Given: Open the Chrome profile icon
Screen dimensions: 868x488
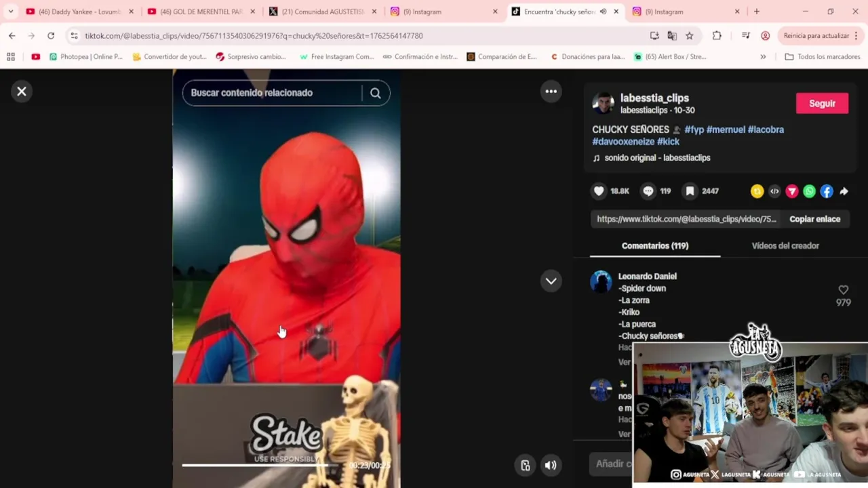Looking at the screenshot, I should [766, 36].
